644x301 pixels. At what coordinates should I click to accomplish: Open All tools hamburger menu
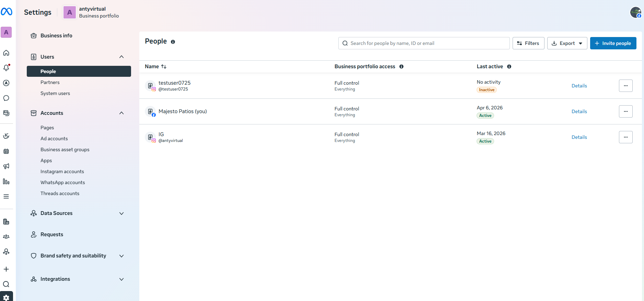tap(6, 196)
